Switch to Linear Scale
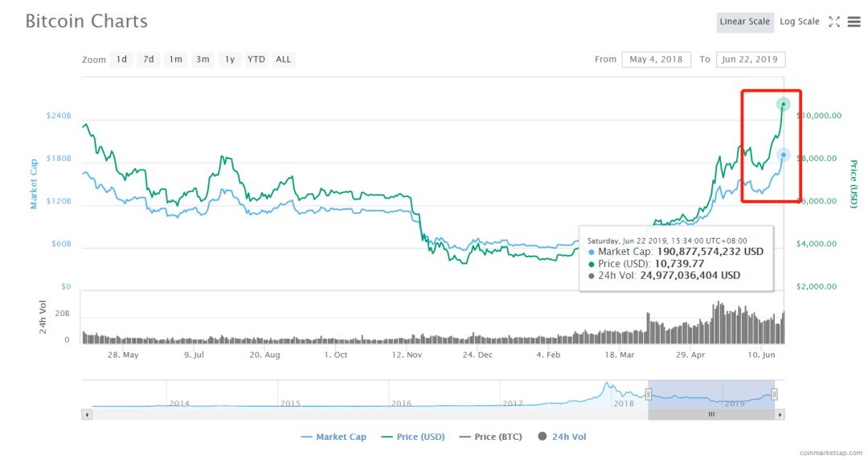This screenshot has height=460, width=868. tap(744, 22)
